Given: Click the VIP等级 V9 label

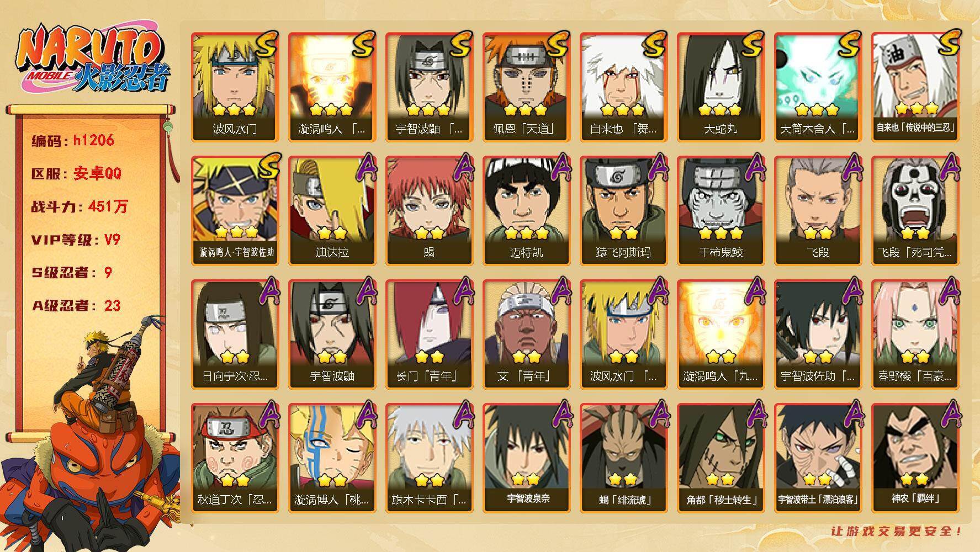Looking at the screenshot, I should tap(76, 240).
